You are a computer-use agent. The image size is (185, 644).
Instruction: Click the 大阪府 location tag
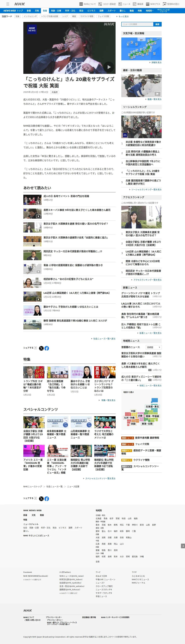pyautogui.click(x=54, y=92)
